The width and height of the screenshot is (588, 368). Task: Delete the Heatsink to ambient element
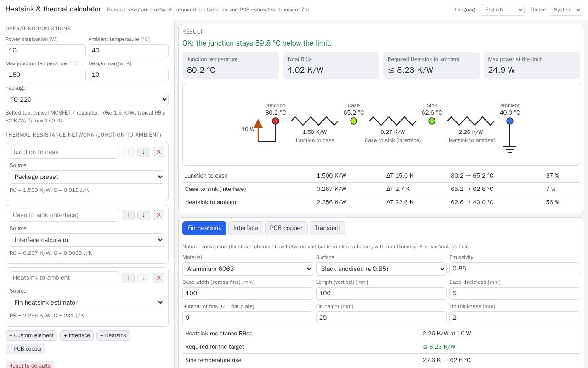click(x=158, y=277)
